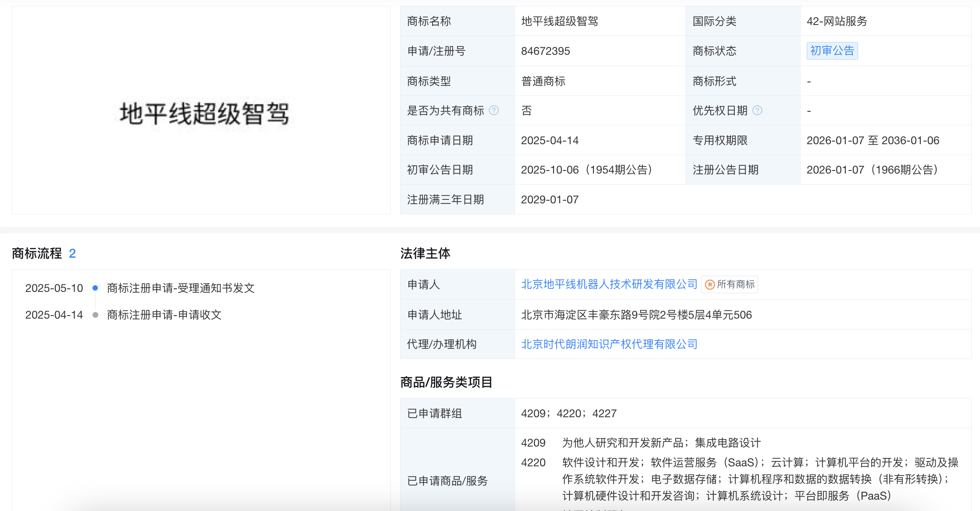Click the count 2 beside 商标流程

tap(72, 253)
